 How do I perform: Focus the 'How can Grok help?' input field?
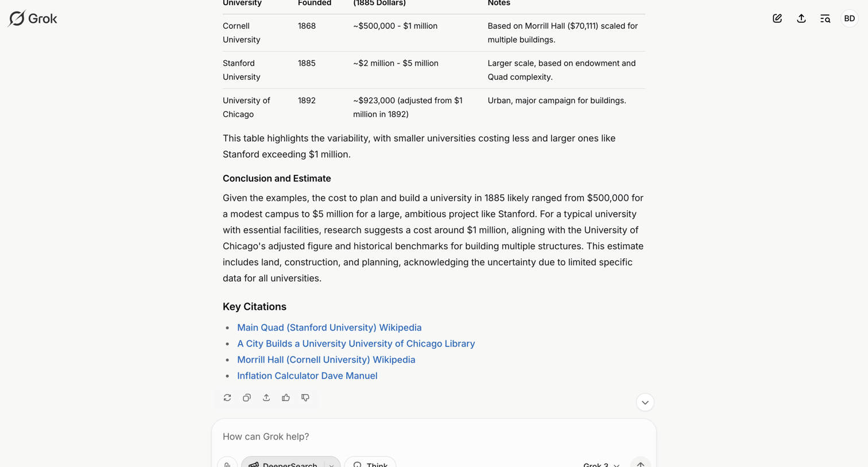[433, 437]
